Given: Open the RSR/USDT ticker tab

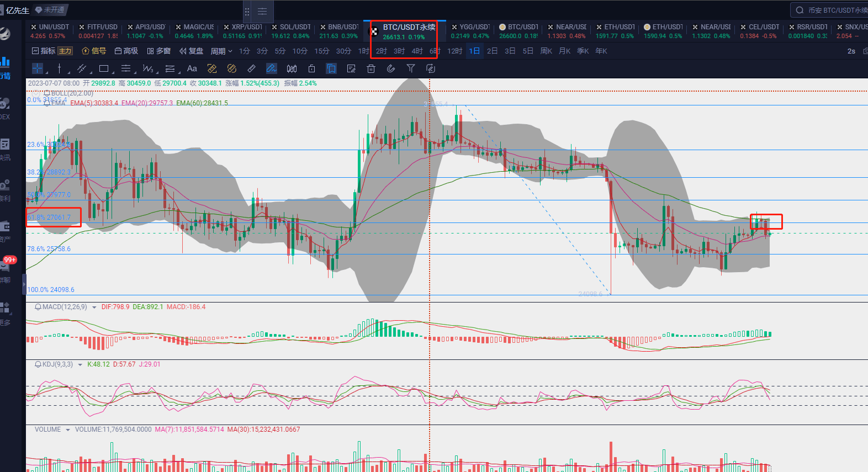Looking at the screenshot, I should coord(807,31).
